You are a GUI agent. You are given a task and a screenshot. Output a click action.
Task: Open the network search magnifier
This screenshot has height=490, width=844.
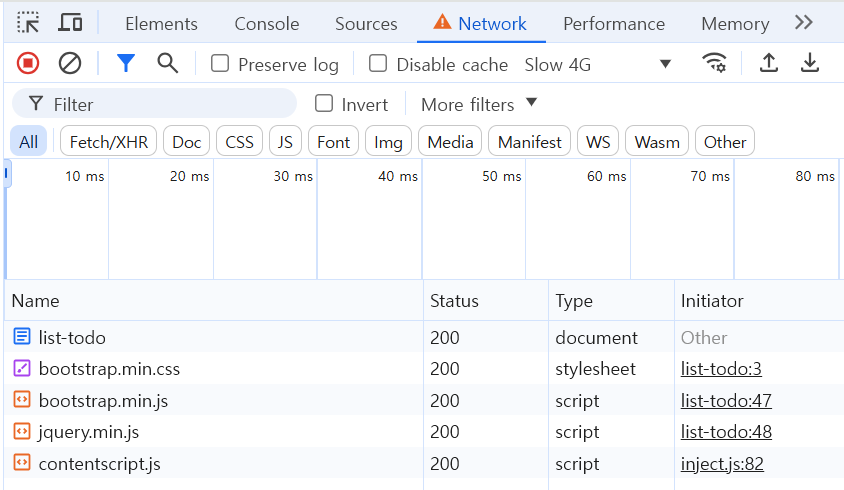point(168,64)
